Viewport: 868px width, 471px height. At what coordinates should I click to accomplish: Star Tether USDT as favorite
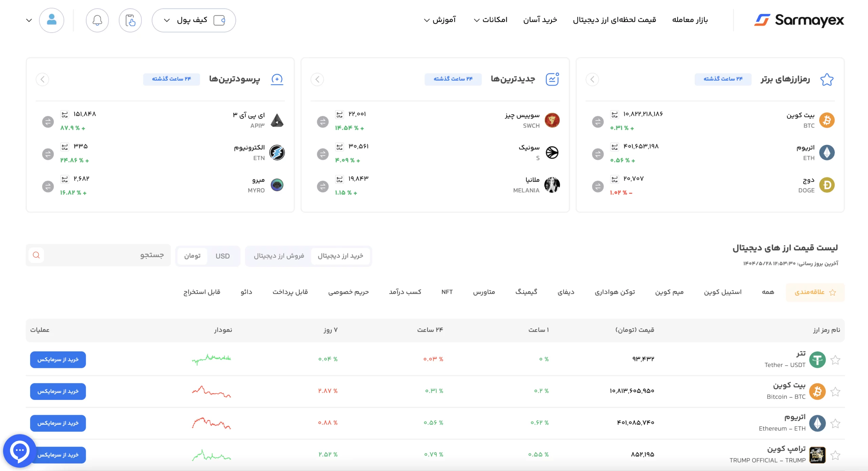coord(835,360)
